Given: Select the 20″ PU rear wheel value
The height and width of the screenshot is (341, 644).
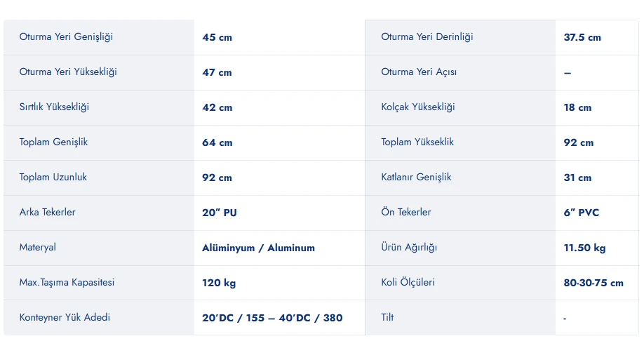Looking at the screenshot, I should coord(220,213).
